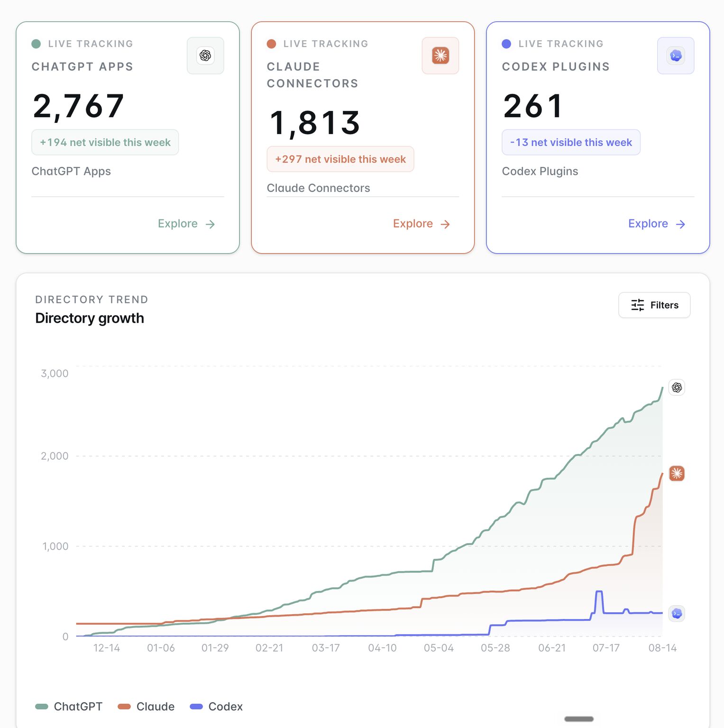Viewport: 724px width, 728px height.
Task: Click the DIRECTORY TREND label
Action: click(92, 300)
